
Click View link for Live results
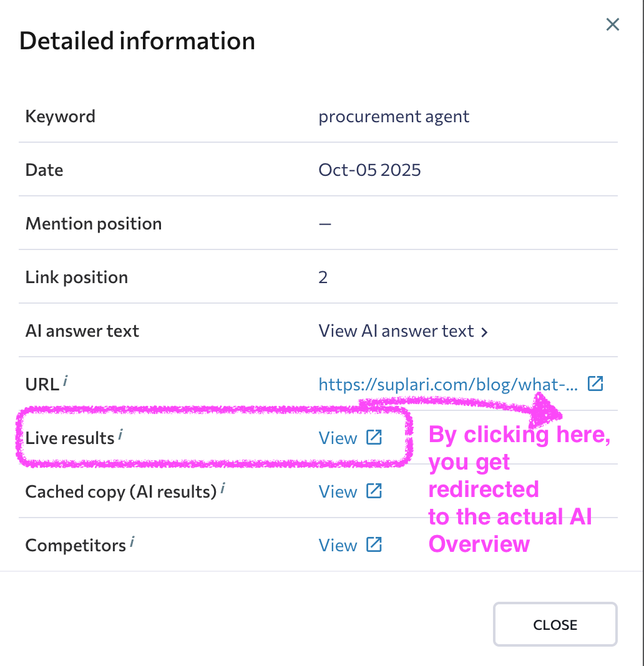pyautogui.click(x=338, y=438)
